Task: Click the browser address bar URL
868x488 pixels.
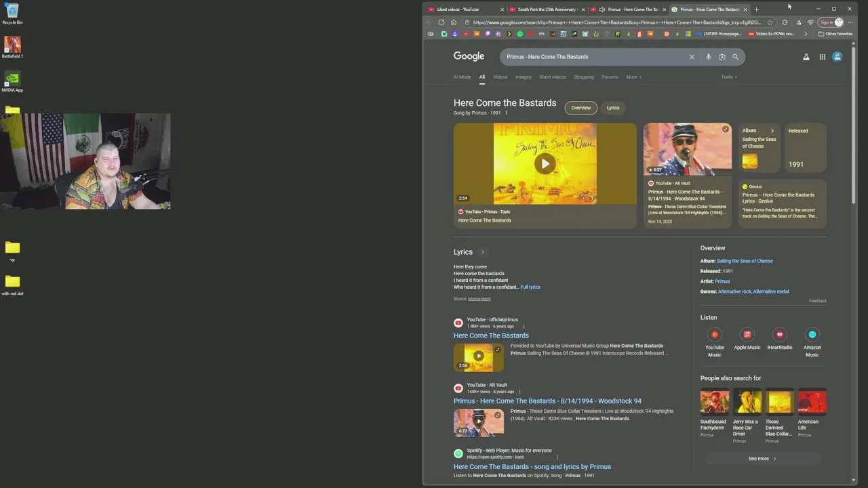Action: coord(617,22)
